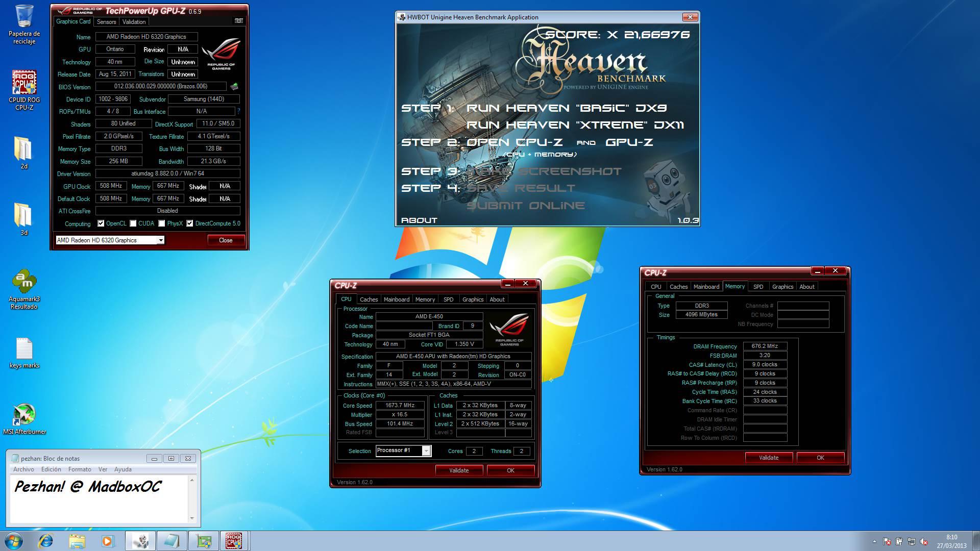Click the Bus Interface question mark icon

[x=238, y=111]
